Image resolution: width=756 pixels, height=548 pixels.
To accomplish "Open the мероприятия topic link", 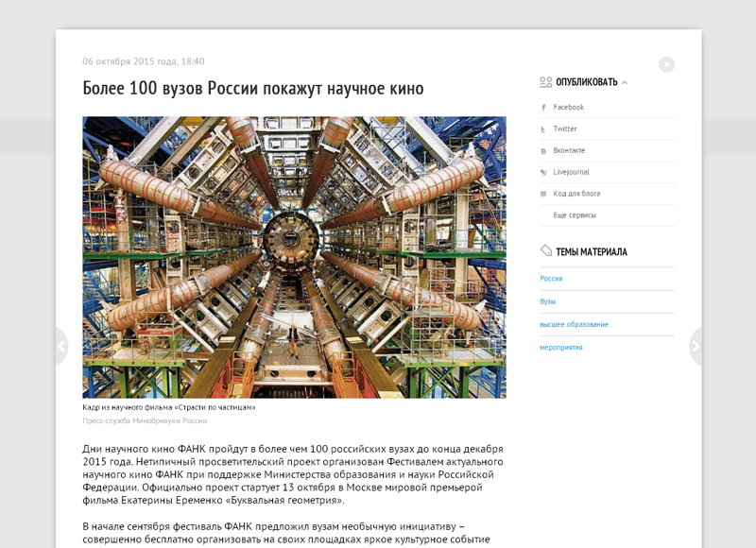I will click(560, 348).
